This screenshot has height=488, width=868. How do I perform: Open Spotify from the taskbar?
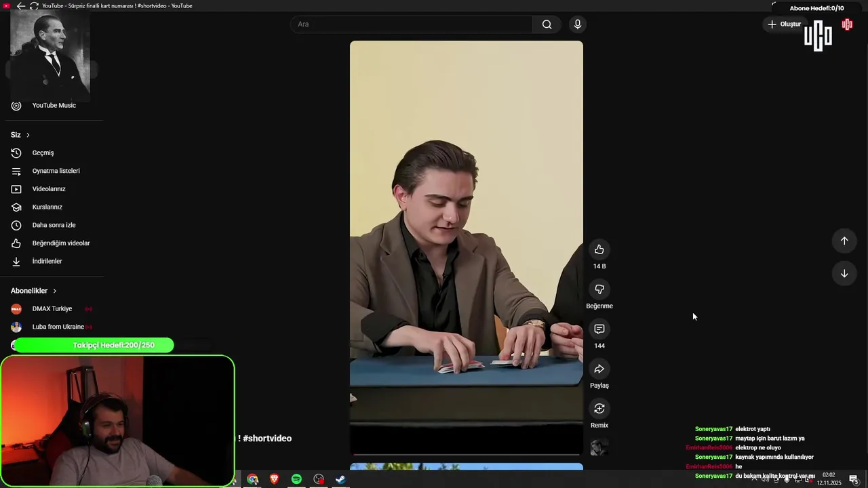coord(296,479)
